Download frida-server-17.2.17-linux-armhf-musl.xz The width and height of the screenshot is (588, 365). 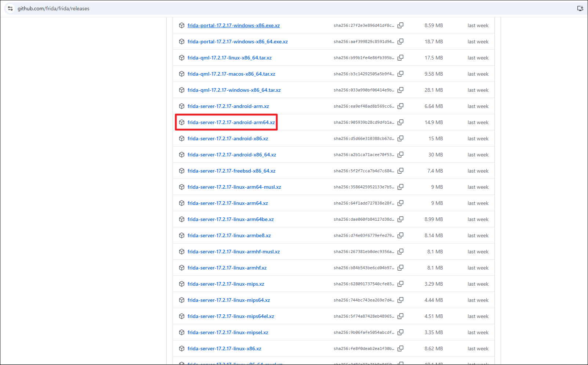pos(234,252)
